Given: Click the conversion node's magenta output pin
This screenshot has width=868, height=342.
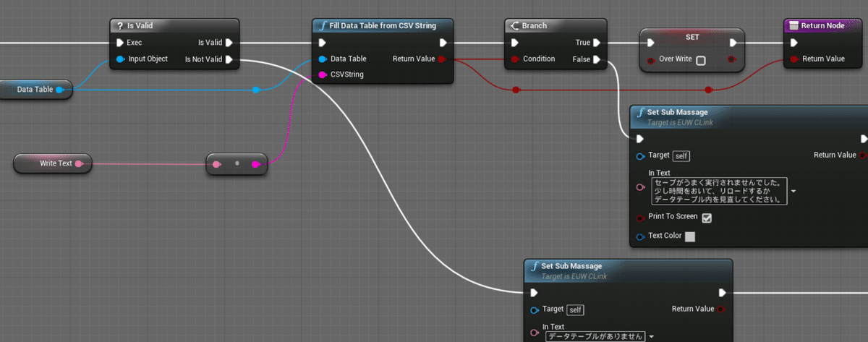Looking at the screenshot, I should pos(256,164).
